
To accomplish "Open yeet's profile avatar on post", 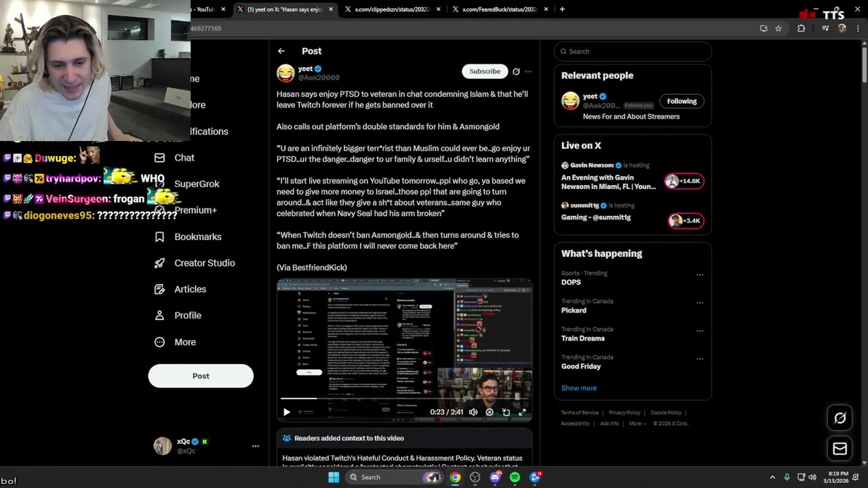I will click(x=285, y=73).
